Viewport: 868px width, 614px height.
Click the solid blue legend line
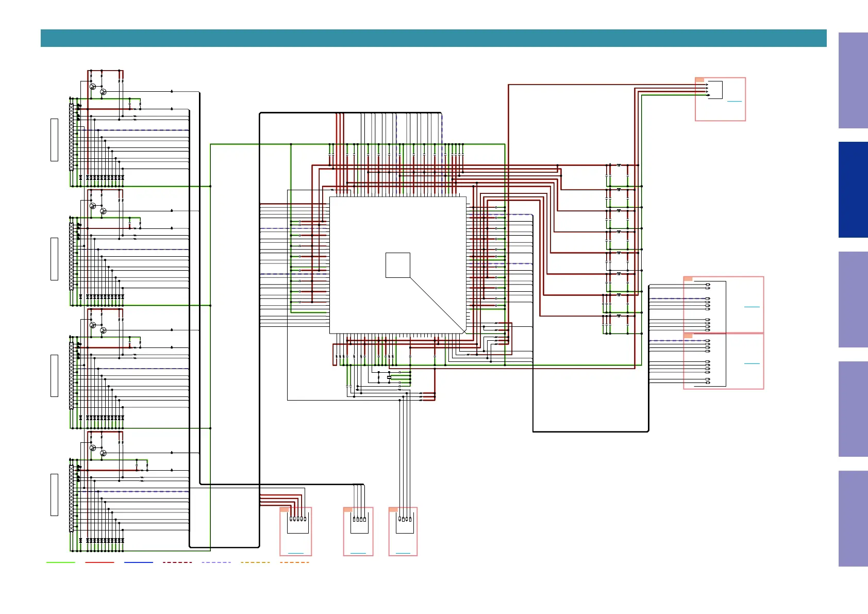coord(139,562)
